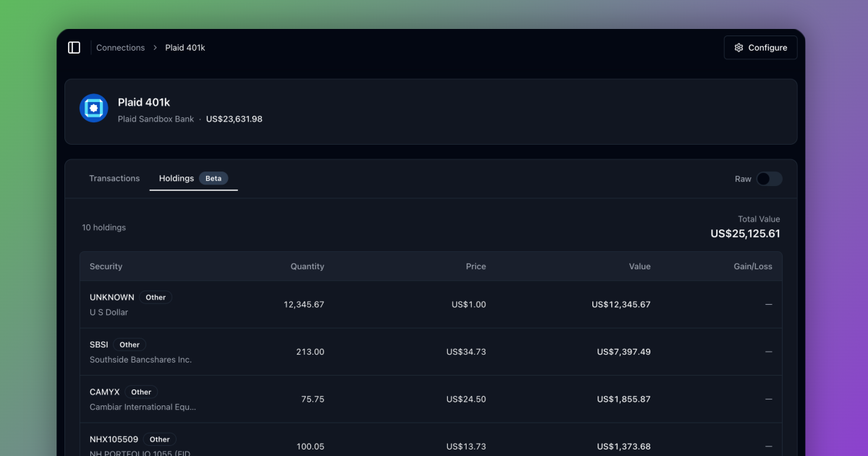Sort by the Security column header

click(x=106, y=266)
